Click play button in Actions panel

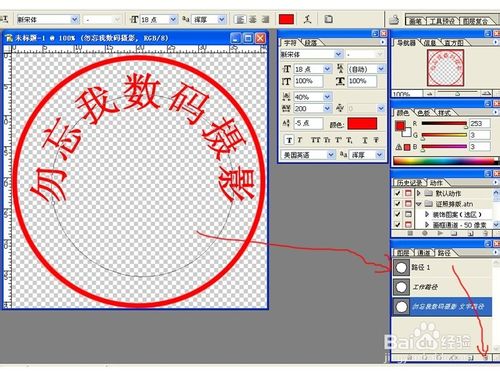pos(440,233)
